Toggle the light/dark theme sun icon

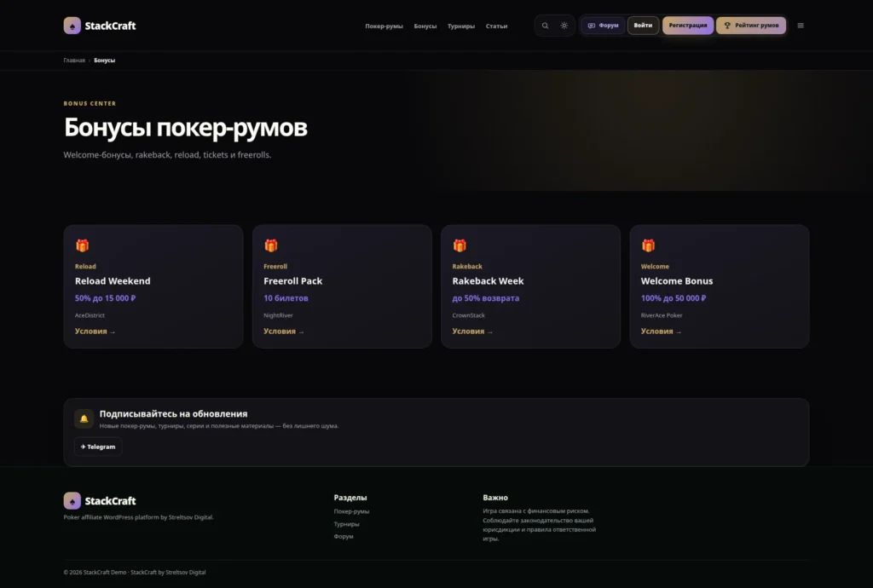click(564, 26)
